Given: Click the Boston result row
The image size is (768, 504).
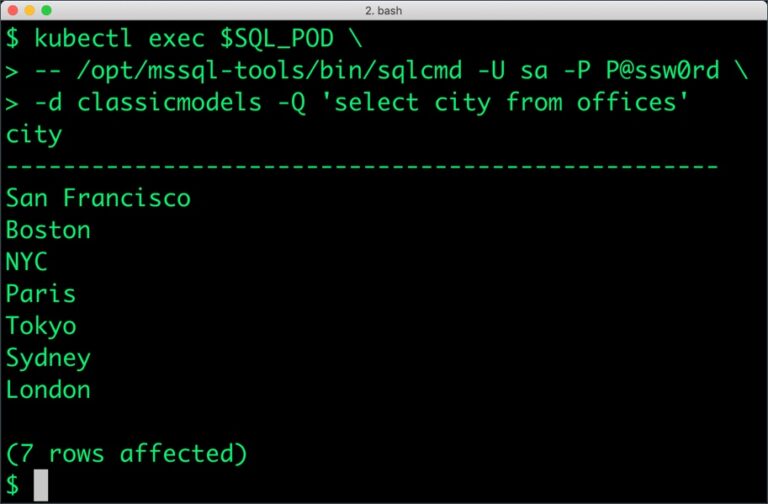Looking at the screenshot, I should pos(48,230).
